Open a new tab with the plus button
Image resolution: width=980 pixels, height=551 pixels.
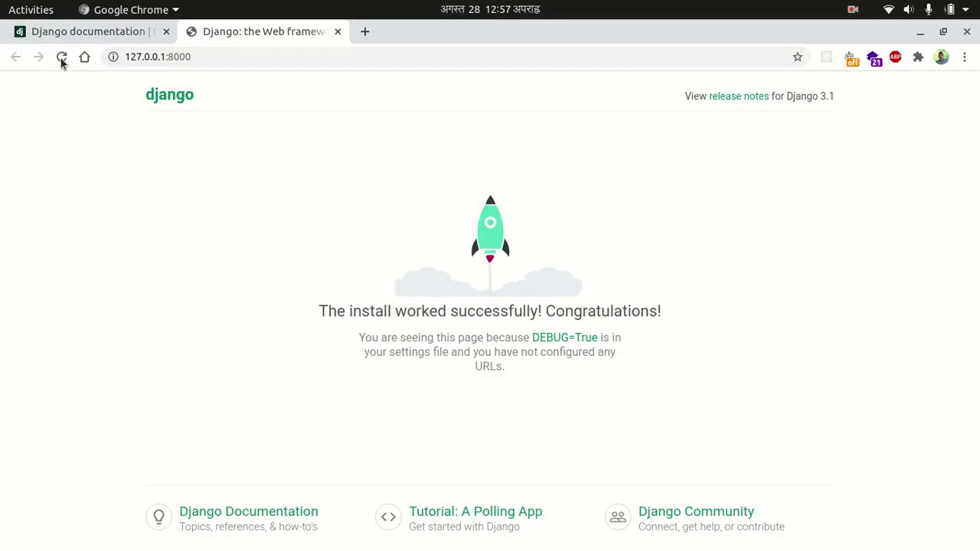365,31
